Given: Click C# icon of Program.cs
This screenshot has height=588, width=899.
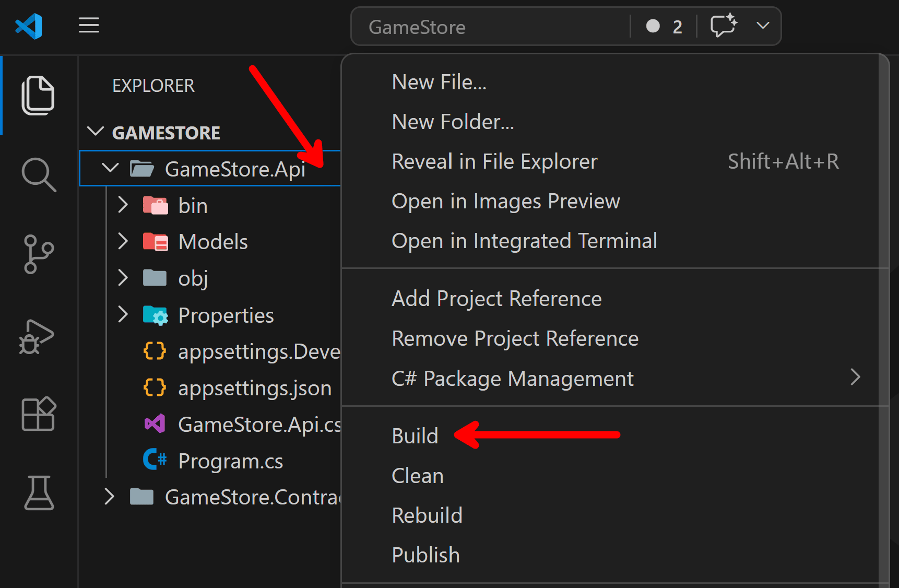Looking at the screenshot, I should coord(155,460).
